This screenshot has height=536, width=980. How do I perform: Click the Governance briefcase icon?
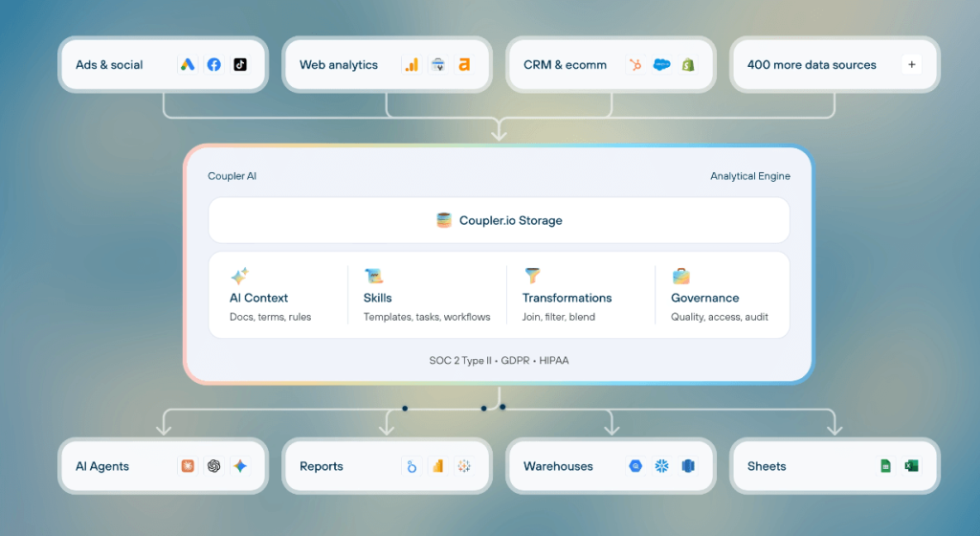(680, 276)
